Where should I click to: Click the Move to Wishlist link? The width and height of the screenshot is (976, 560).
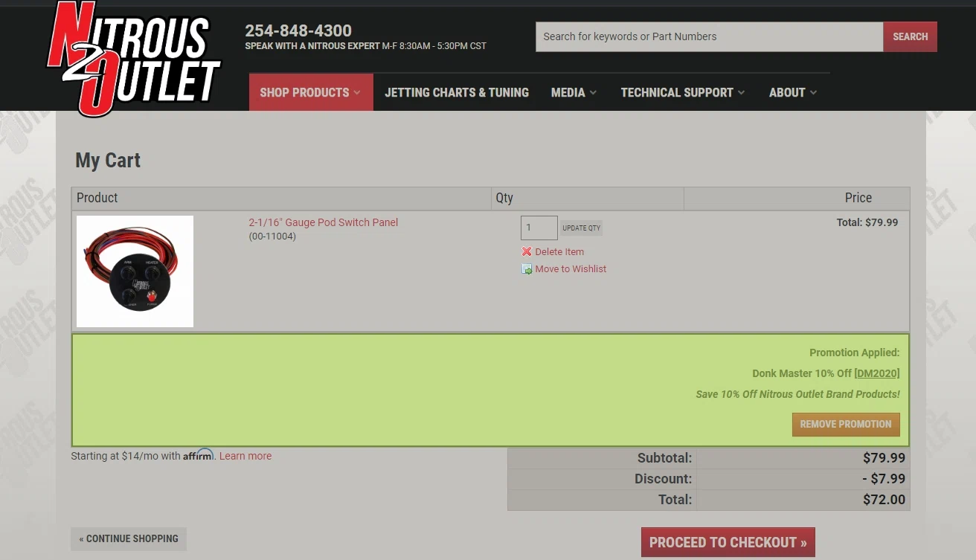(x=571, y=269)
